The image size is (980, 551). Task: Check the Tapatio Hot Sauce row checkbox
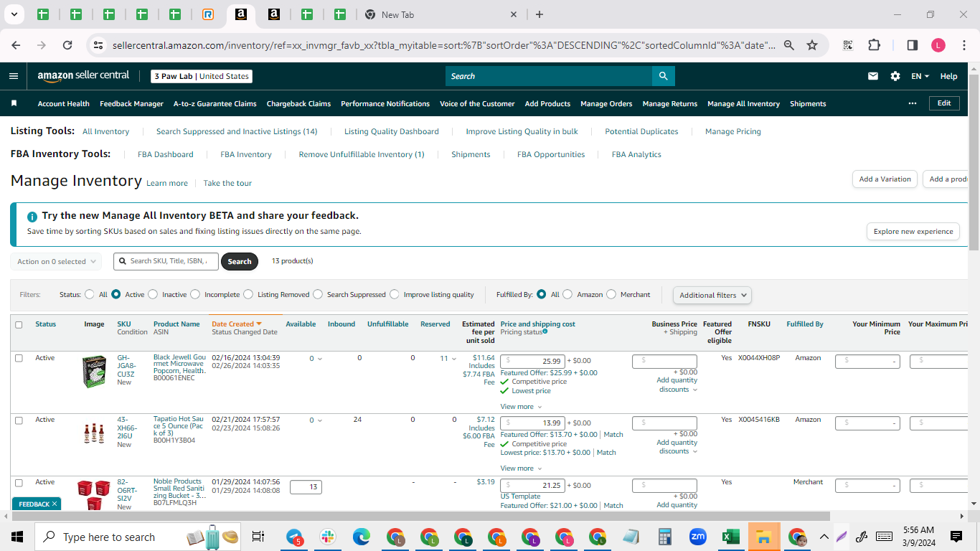pos(19,420)
